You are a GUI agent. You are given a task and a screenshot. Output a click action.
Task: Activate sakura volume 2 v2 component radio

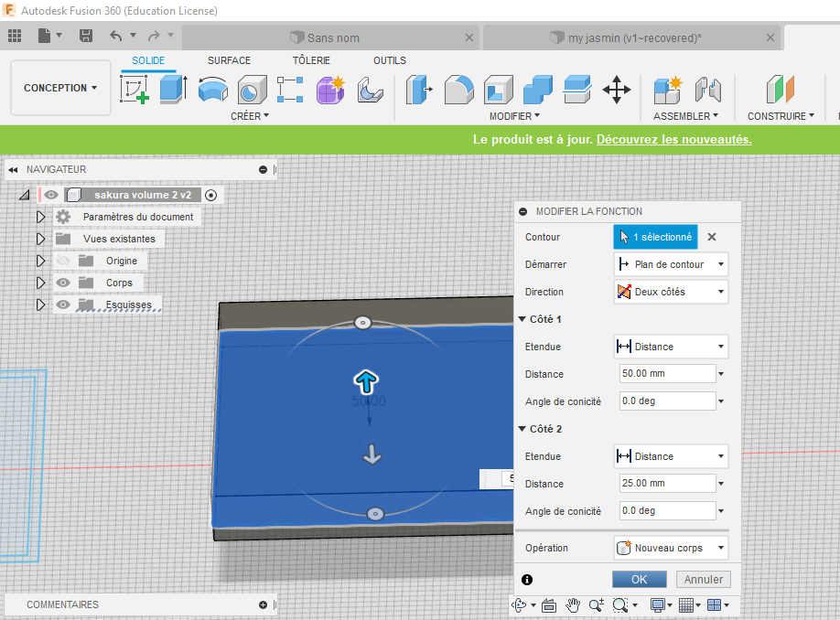point(211,196)
